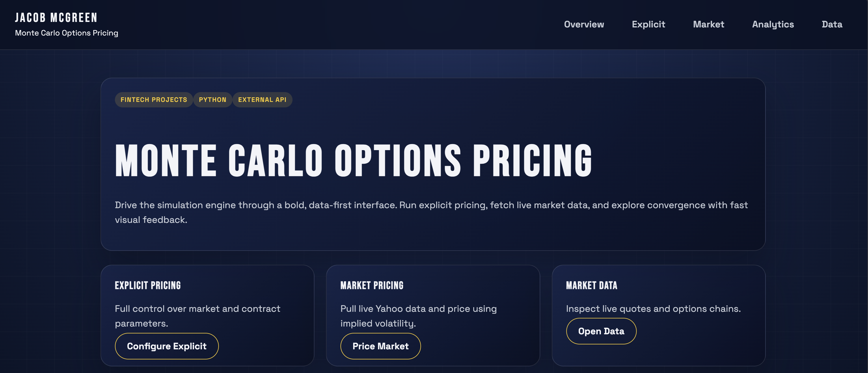Screen dimensions: 868x373
Task: Click the Monte Carlo Options Pricing header subtitle
Action: click(x=66, y=33)
